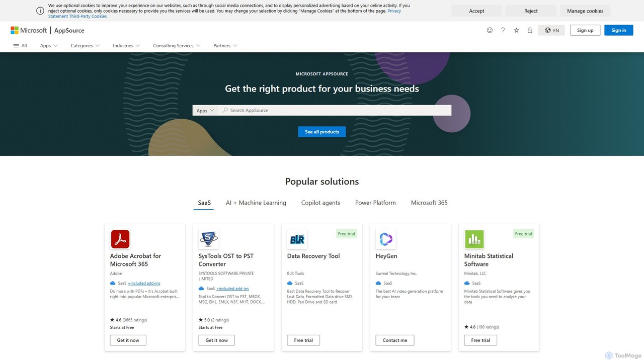Click the Sign up button

pyautogui.click(x=585, y=30)
